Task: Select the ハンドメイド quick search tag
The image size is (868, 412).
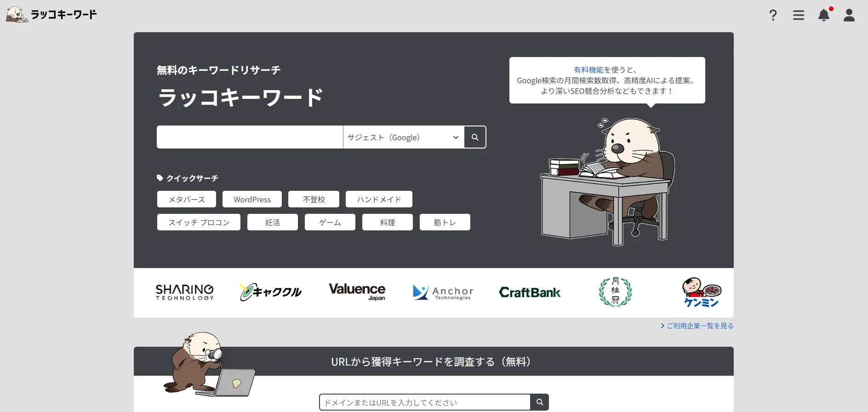Action: pyautogui.click(x=379, y=199)
